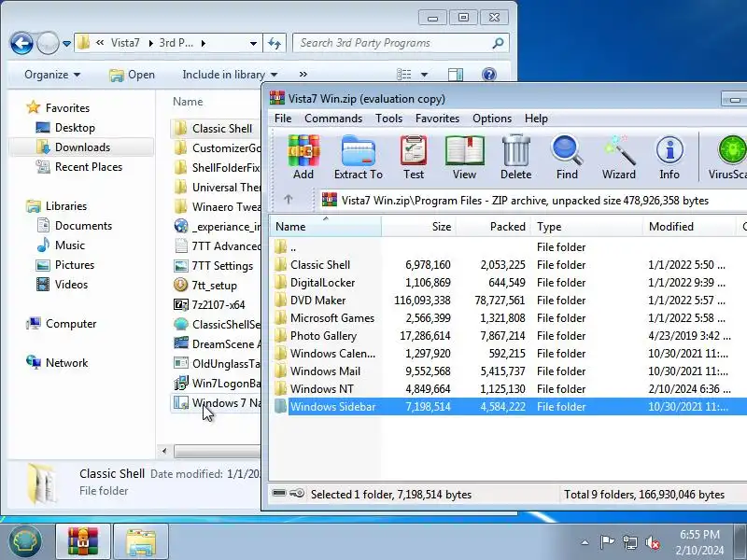Click the Explorer Back arrow button
This screenshot has width=747, height=560.
pyautogui.click(x=21, y=43)
